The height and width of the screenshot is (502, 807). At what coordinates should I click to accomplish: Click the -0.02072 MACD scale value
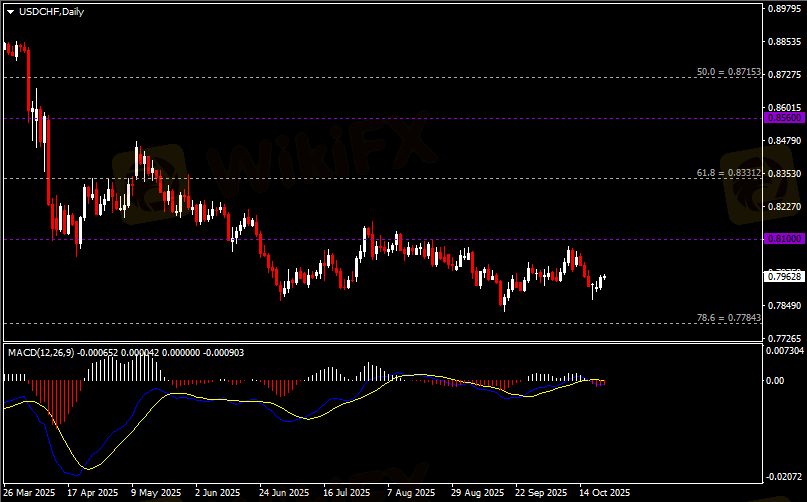(x=783, y=478)
